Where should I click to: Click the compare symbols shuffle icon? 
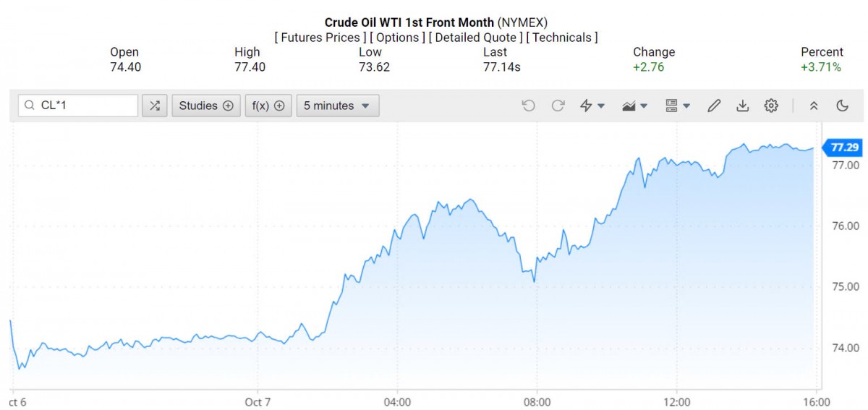point(154,106)
